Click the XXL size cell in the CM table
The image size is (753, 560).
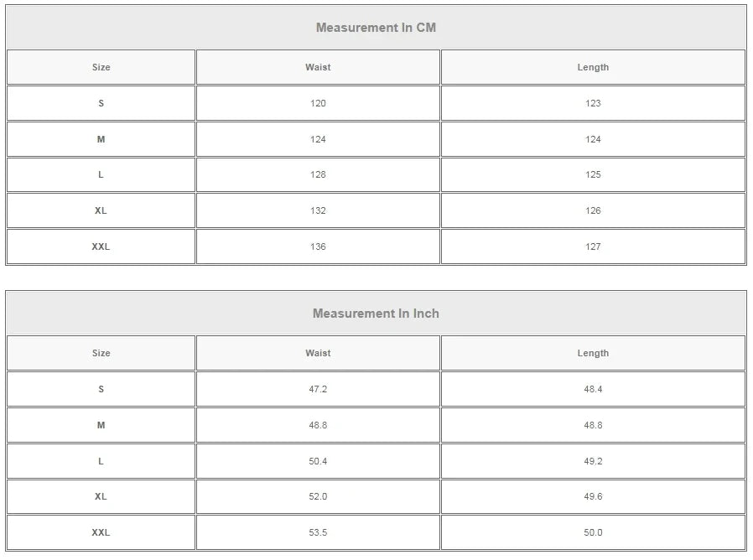(101, 246)
